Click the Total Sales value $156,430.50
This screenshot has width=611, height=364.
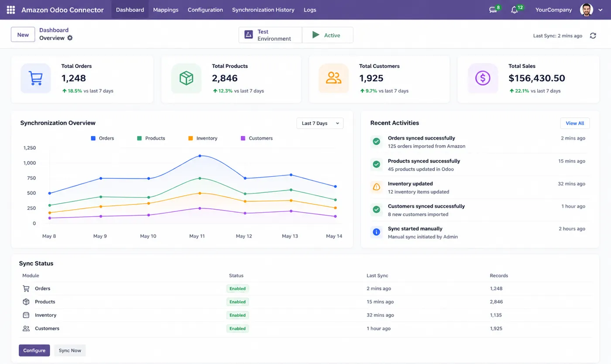coord(537,78)
